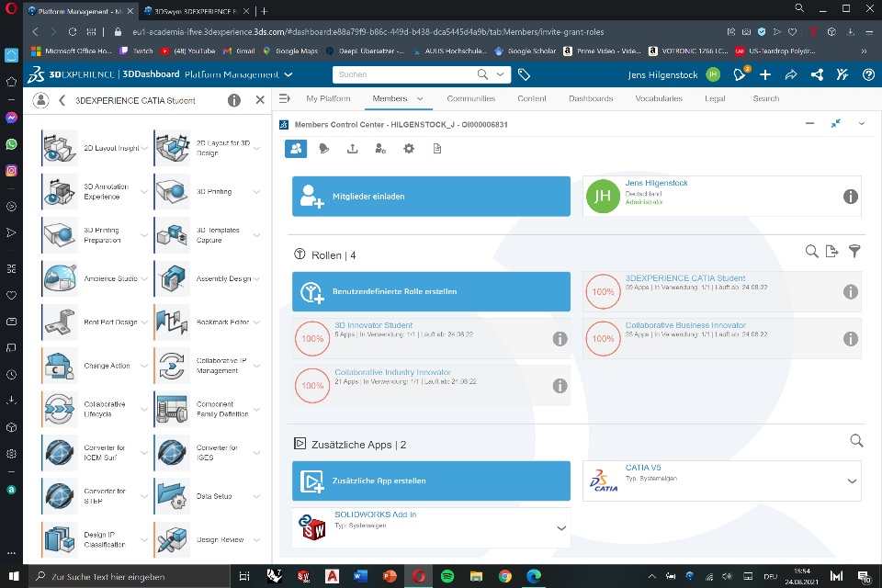Open Collaborative Industry Innovator role link
The height and width of the screenshot is (588, 882).
(x=392, y=372)
